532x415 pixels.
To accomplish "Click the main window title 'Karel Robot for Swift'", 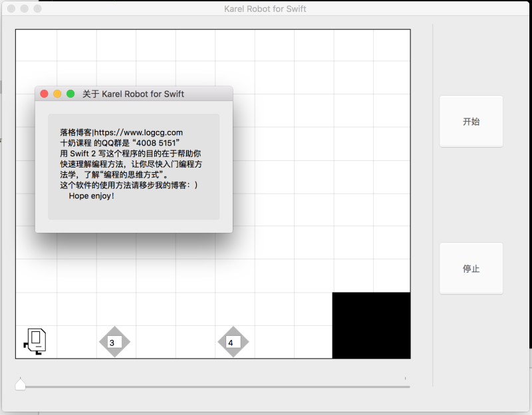I will 265,9.
